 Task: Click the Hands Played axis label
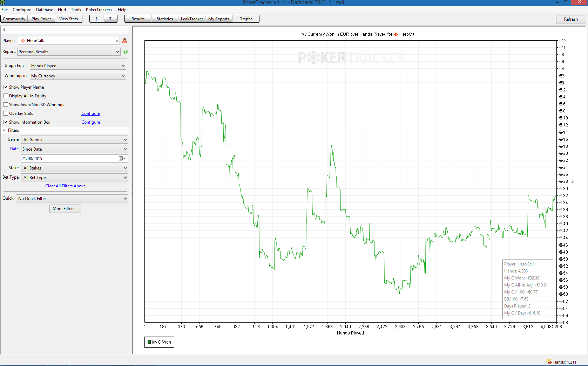[x=350, y=333]
